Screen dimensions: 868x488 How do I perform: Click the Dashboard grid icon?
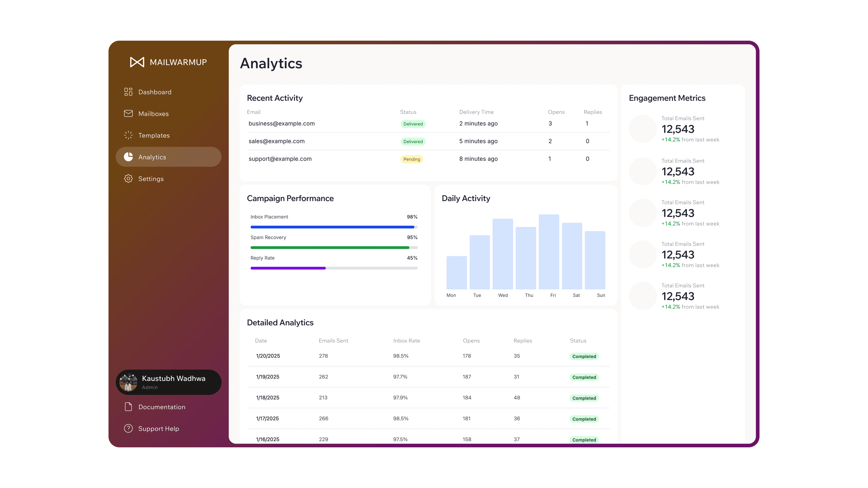(x=128, y=92)
